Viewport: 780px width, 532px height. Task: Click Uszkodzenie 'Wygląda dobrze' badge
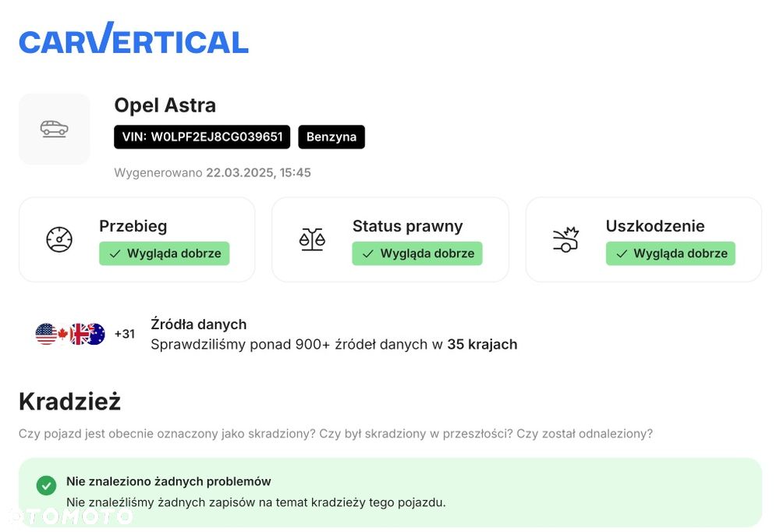[671, 254]
